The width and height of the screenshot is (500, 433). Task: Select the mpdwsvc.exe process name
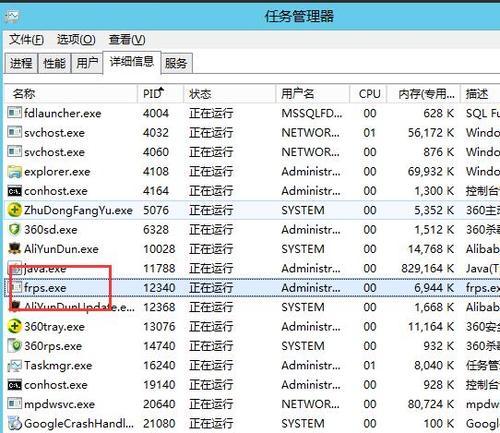click(x=60, y=404)
